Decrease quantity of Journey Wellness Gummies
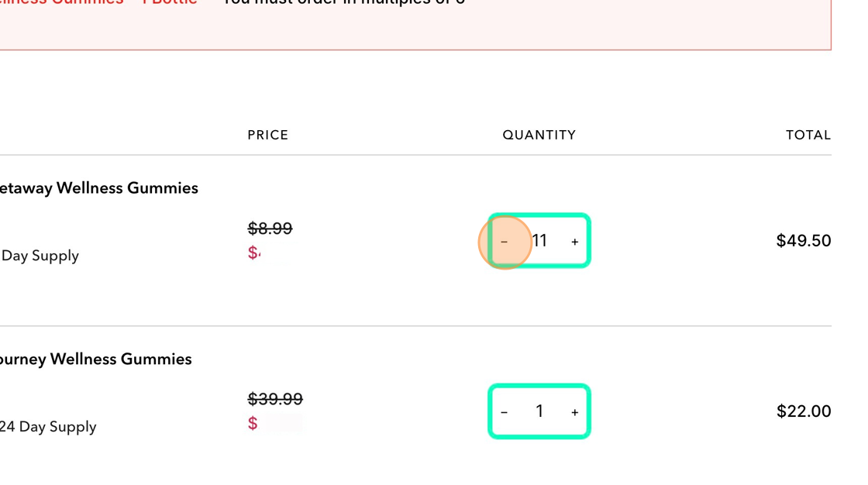The width and height of the screenshot is (868, 485). 504,412
